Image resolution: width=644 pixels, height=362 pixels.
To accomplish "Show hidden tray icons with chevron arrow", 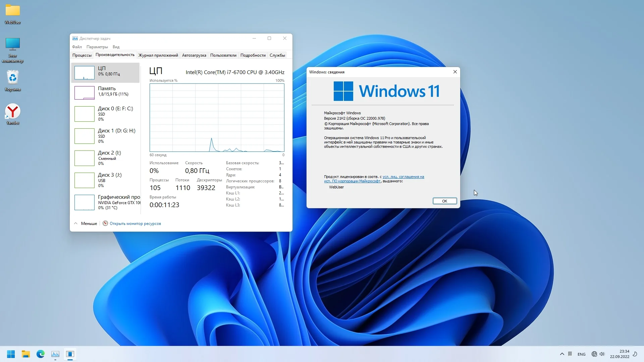I will point(562,354).
